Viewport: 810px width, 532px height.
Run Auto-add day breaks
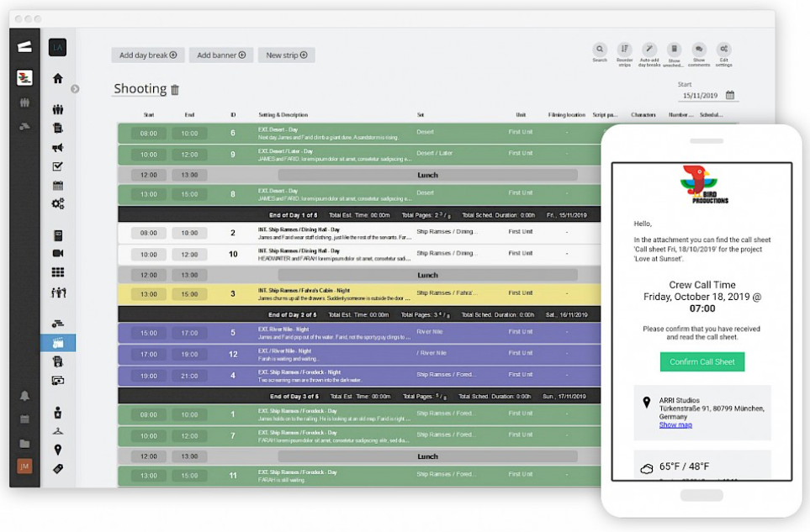(x=649, y=49)
